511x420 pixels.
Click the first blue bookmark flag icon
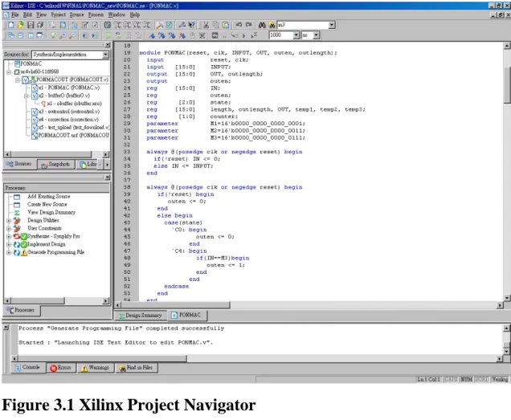click(x=152, y=35)
